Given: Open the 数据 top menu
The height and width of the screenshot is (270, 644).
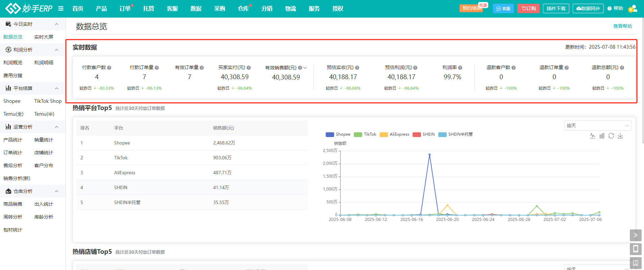Looking at the screenshot, I should 196,8.
